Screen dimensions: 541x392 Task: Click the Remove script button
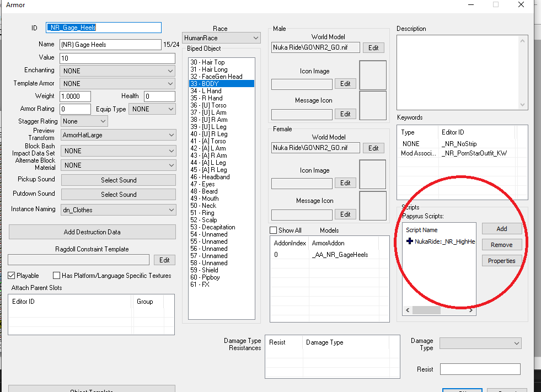[502, 245]
